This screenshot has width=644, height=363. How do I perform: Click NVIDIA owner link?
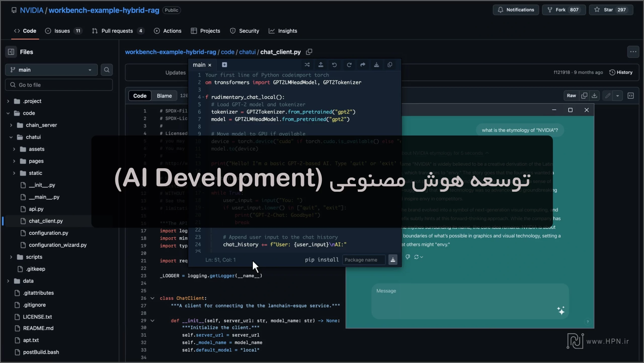pos(32,10)
